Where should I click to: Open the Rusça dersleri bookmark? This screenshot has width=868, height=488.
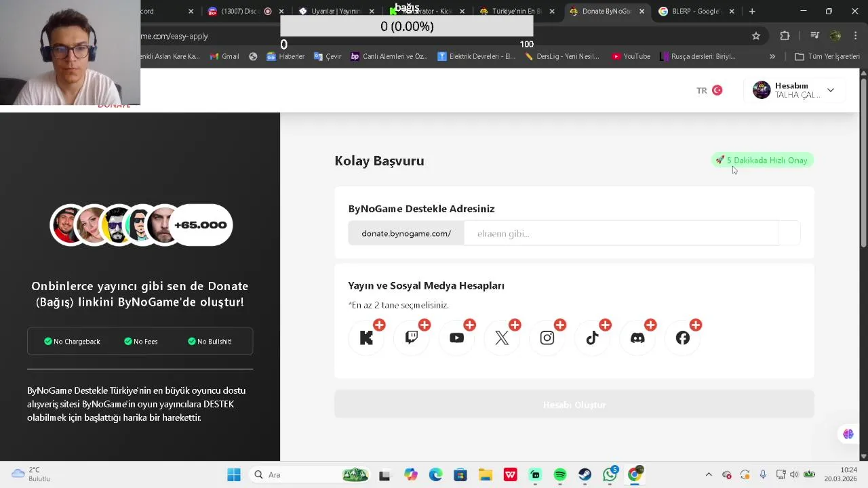click(698, 56)
